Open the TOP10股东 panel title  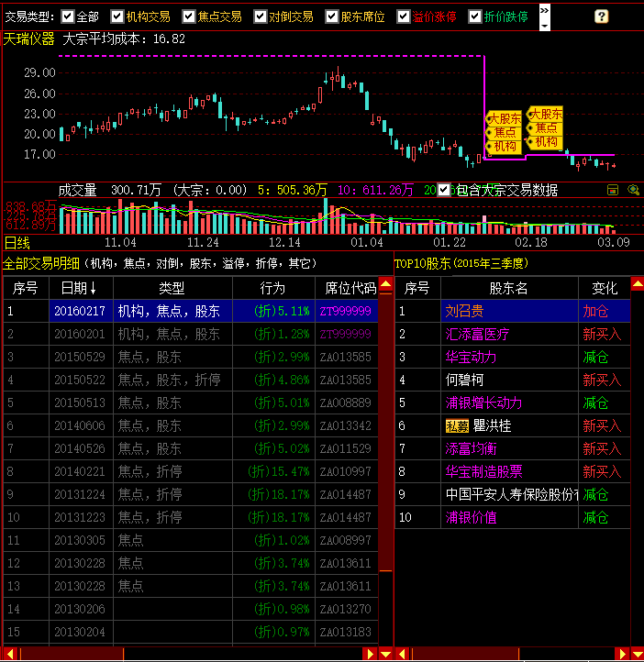(x=423, y=263)
